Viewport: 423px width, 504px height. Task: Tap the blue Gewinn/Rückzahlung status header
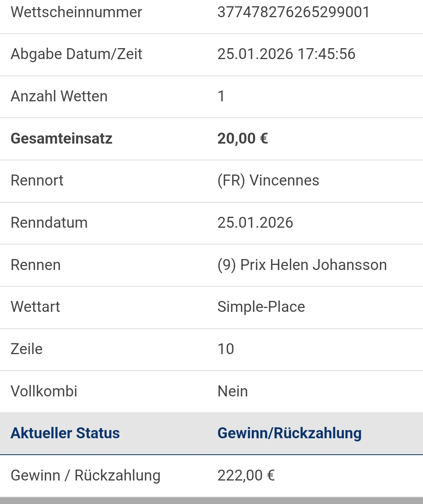[x=289, y=433]
